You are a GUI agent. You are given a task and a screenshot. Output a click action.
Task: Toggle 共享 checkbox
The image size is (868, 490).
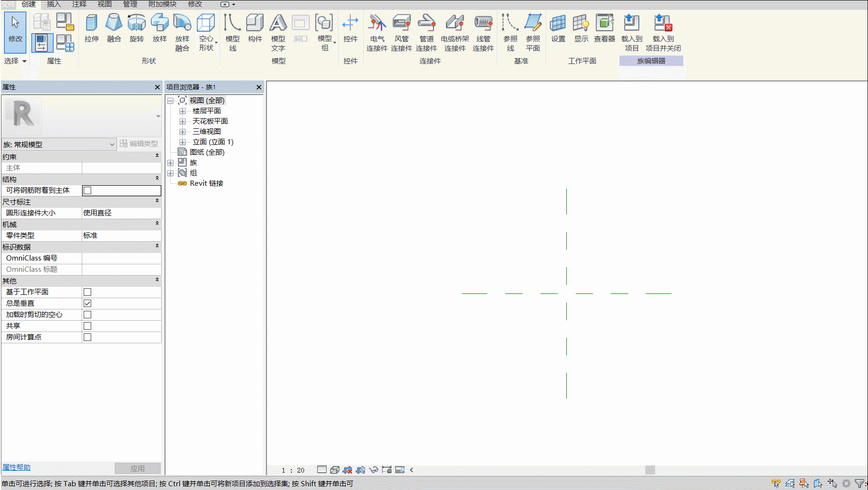coord(87,326)
